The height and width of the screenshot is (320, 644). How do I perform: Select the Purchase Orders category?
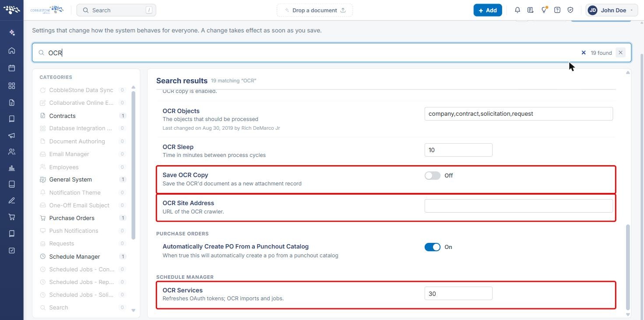[x=83, y=218]
